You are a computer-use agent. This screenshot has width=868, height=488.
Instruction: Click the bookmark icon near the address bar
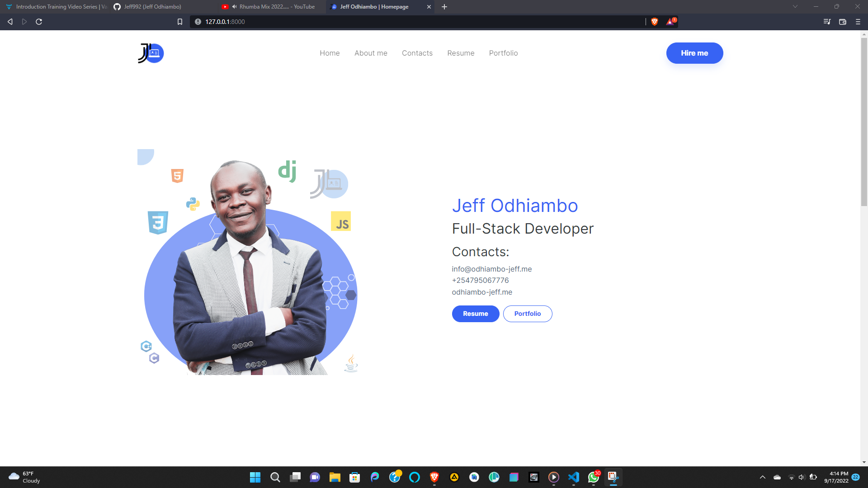pos(180,21)
